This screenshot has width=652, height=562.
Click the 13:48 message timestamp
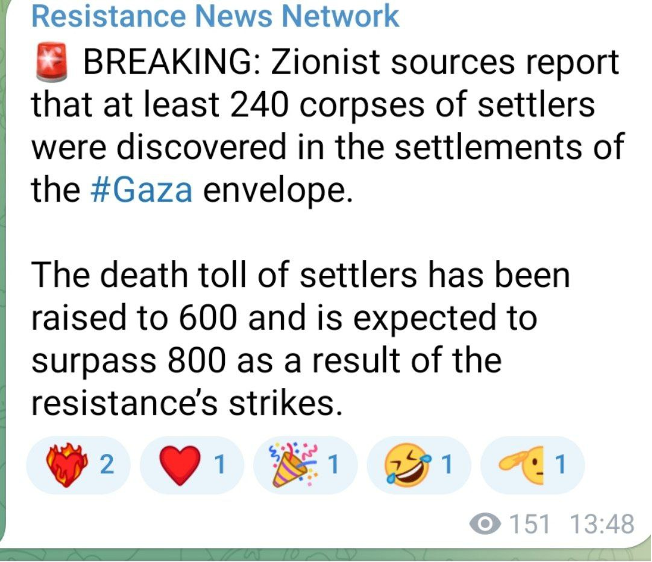tap(601, 524)
